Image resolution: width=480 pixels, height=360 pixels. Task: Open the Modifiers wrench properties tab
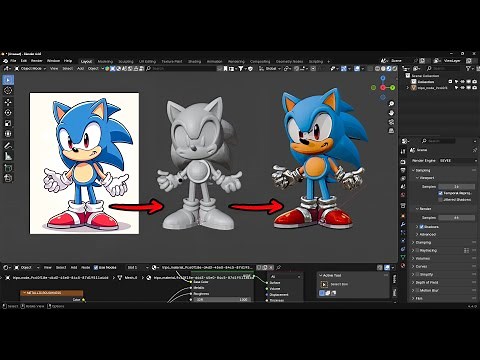[x=403, y=224]
